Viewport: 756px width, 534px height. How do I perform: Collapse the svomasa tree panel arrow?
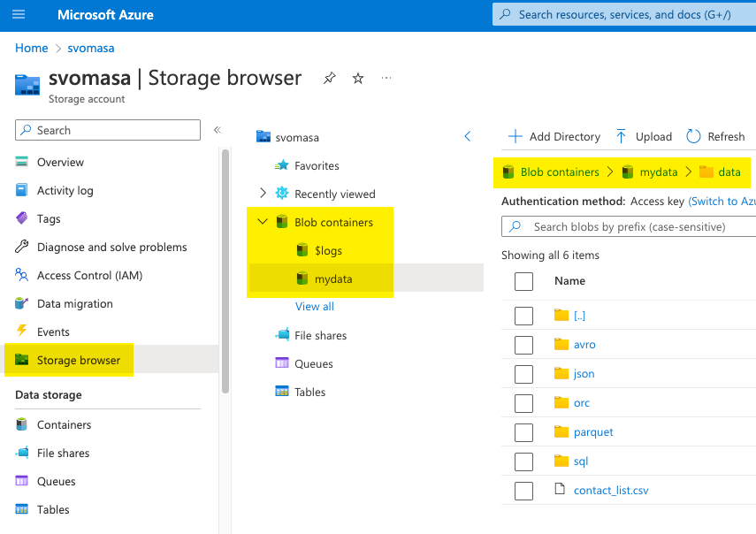(x=468, y=136)
